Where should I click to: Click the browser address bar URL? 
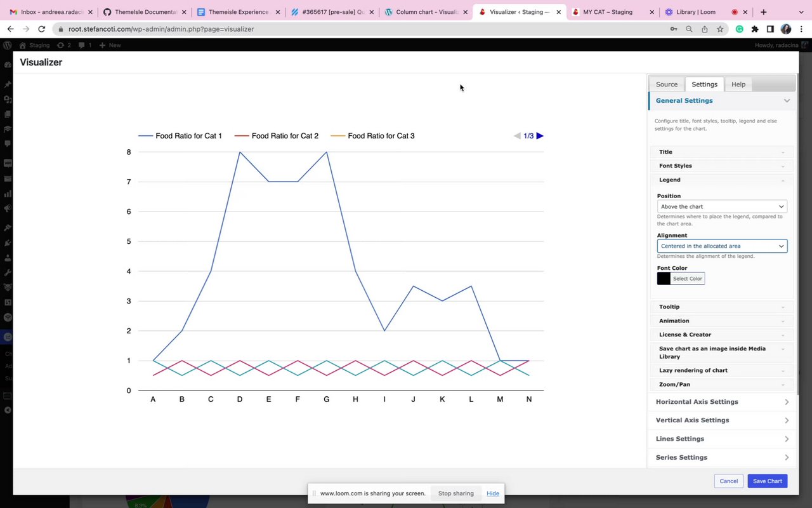click(x=161, y=29)
